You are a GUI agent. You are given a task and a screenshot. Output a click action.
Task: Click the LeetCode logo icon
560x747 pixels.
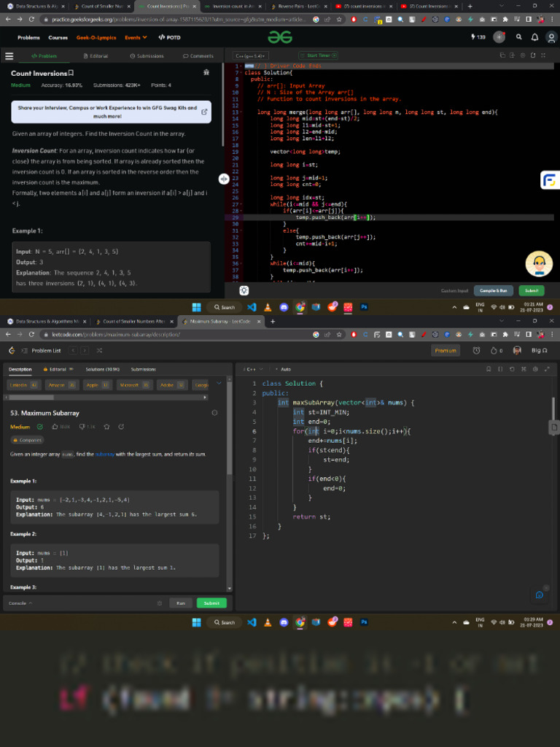coord(12,351)
